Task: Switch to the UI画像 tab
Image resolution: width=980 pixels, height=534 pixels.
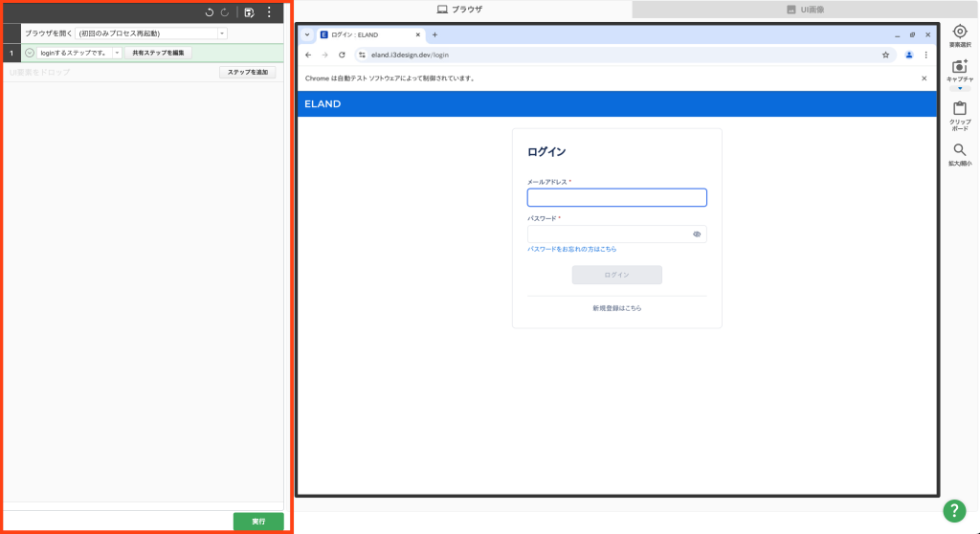Action: click(x=805, y=10)
